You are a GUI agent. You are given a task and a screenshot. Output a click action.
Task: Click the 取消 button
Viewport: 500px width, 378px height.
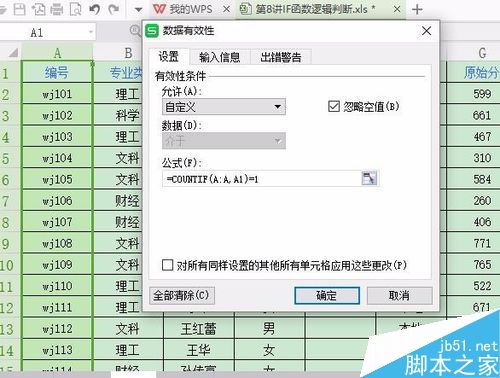399,295
